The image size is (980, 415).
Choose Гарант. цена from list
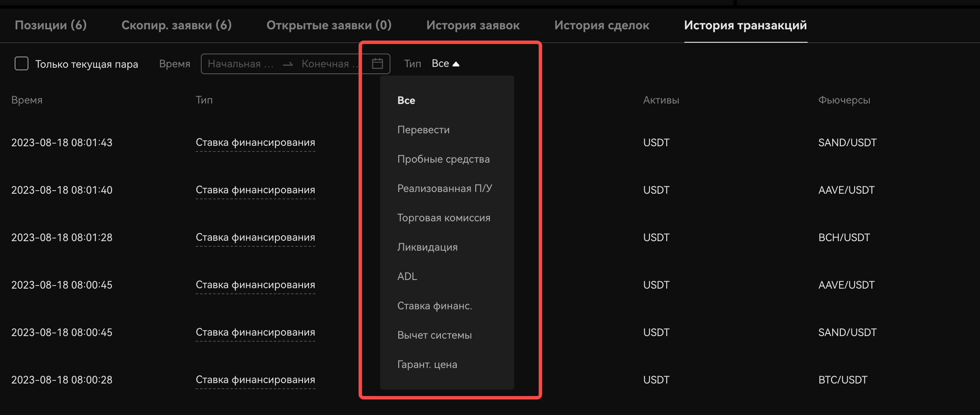[427, 365]
